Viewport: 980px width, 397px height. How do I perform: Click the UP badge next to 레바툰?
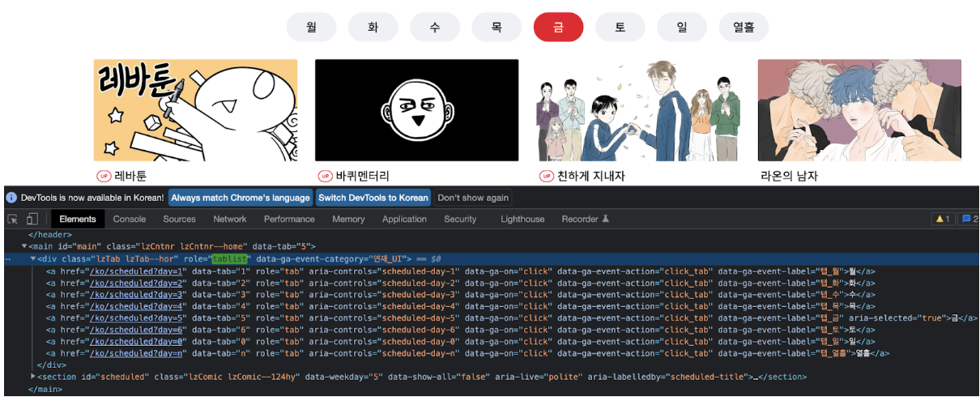click(104, 176)
